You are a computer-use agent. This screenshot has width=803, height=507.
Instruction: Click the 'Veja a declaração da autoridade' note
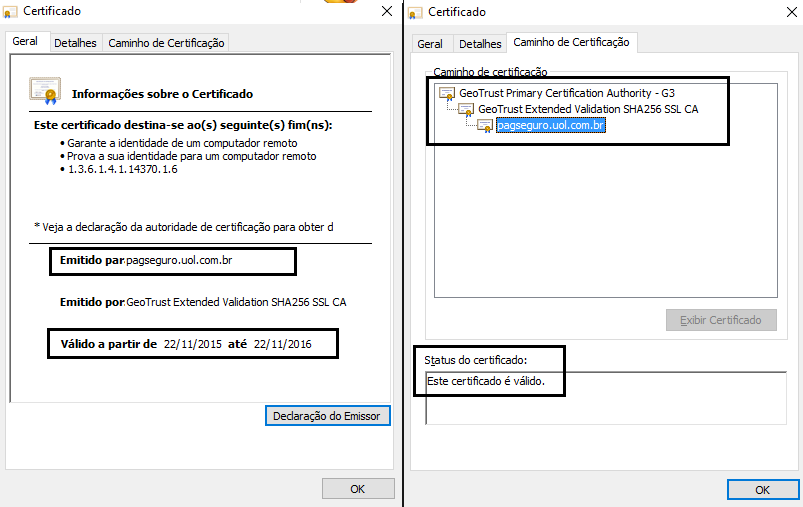coord(184,227)
